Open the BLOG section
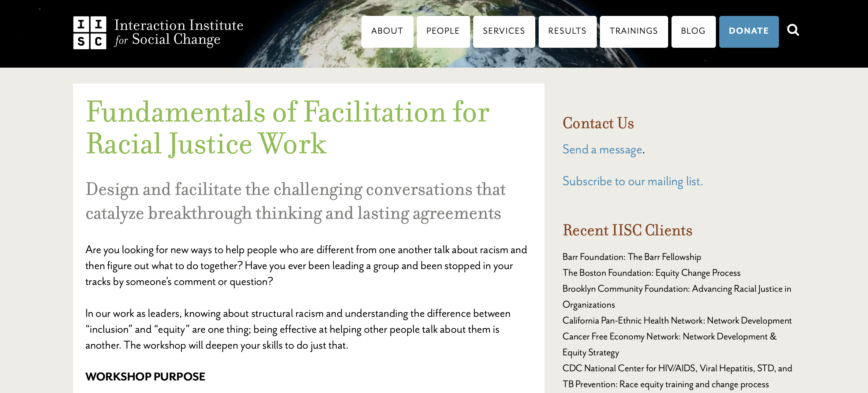868x393 pixels. click(693, 31)
